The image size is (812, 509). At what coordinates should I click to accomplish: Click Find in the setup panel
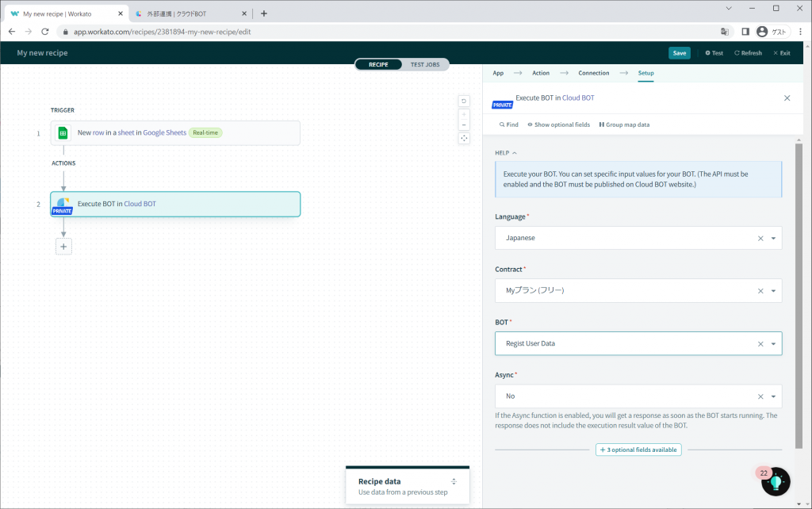[508, 124]
